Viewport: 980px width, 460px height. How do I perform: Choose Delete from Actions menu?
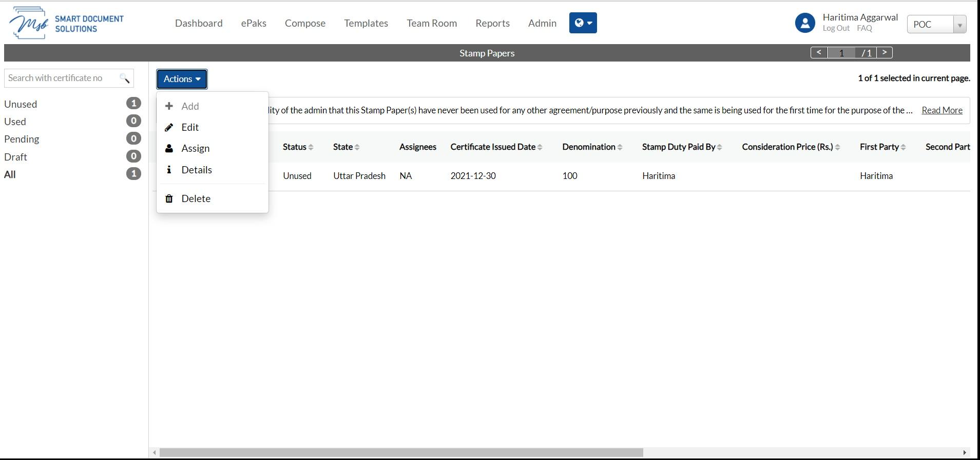pyautogui.click(x=213, y=198)
